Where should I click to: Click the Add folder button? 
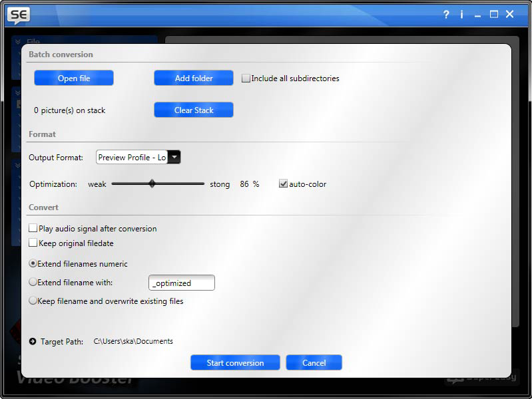[194, 78]
